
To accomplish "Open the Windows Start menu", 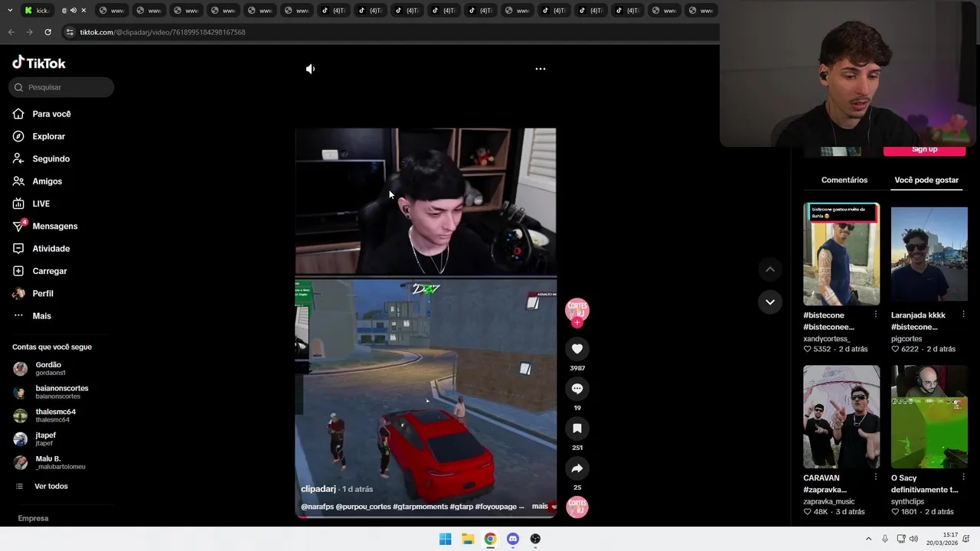I will (x=445, y=539).
